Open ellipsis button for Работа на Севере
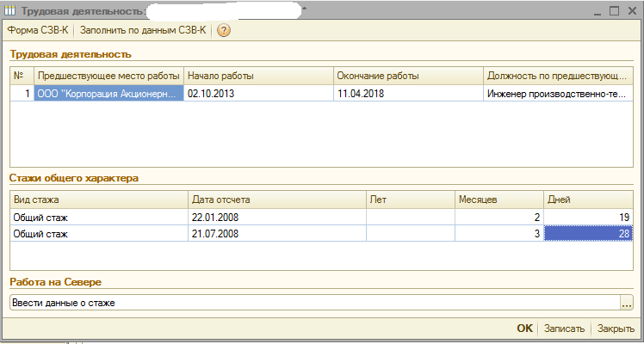 (627, 303)
